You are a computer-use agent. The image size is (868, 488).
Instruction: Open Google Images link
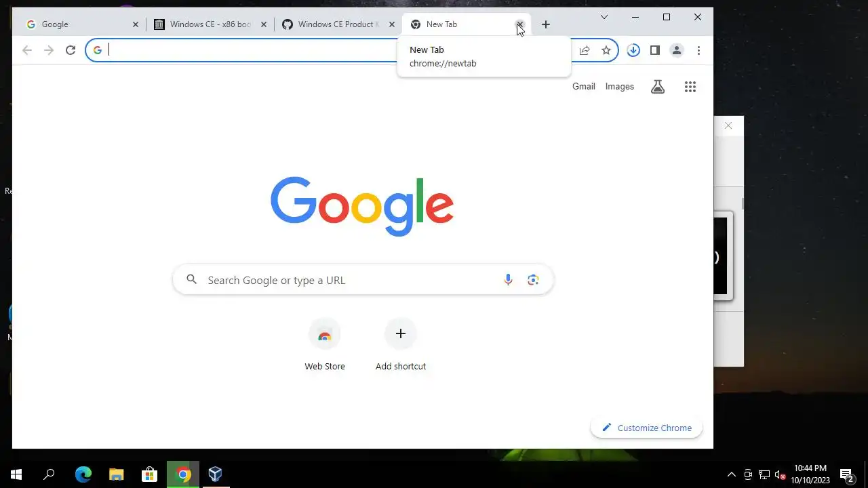pyautogui.click(x=620, y=87)
